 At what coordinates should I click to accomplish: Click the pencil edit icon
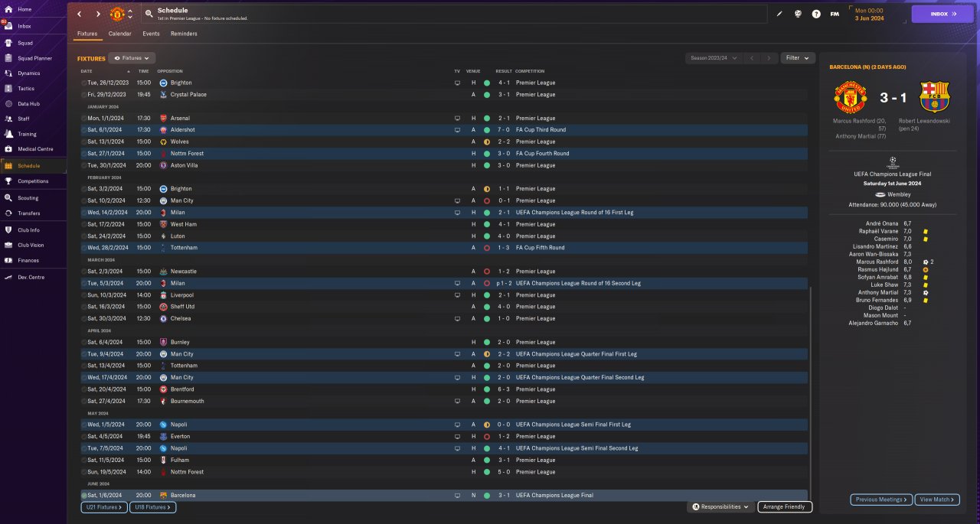tap(779, 14)
